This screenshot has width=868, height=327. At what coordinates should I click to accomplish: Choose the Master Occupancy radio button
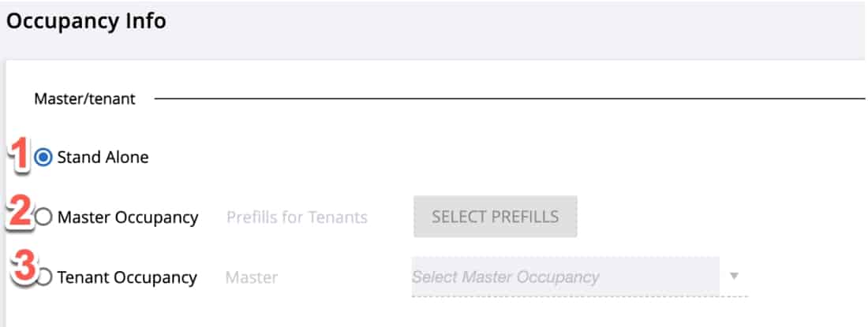[44, 217]
